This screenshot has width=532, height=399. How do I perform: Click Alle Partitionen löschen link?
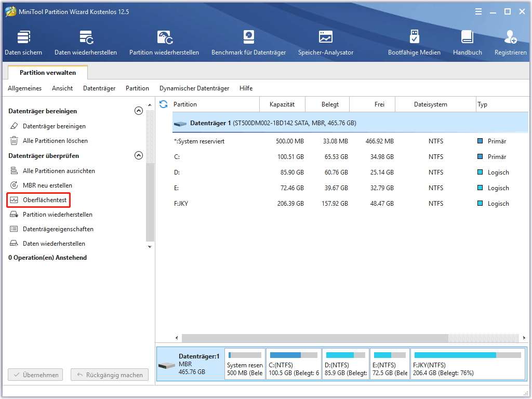click(55, 140)
